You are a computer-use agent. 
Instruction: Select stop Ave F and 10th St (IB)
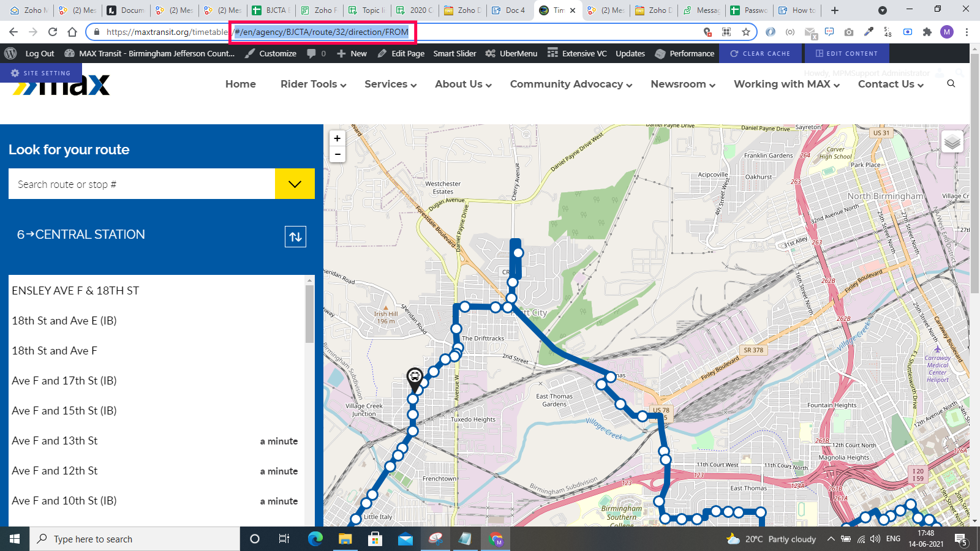click(x=64, y=501)
